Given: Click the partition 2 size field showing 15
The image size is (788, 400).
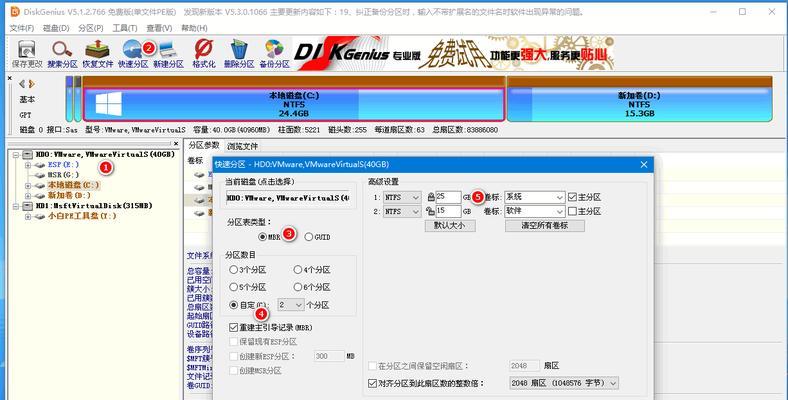Looking at the screenshot, I should (448, 211).
